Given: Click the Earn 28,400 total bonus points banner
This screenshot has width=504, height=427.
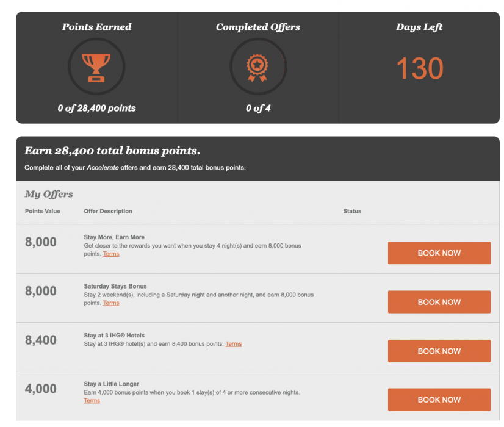Looking at the screenshot, I should (x=112, y=151).
